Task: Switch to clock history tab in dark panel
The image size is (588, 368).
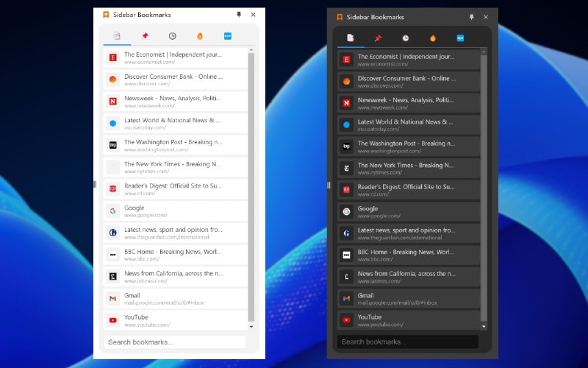Action: [x=406, y=38]
